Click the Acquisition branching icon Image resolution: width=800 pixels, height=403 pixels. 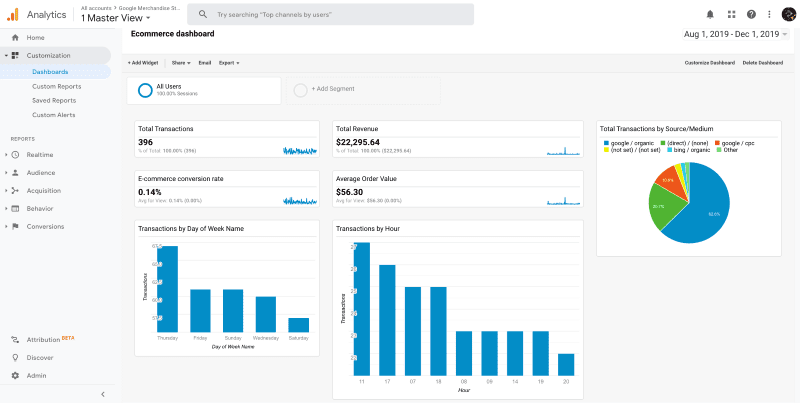pyautogui.click(x=15, y=190)
